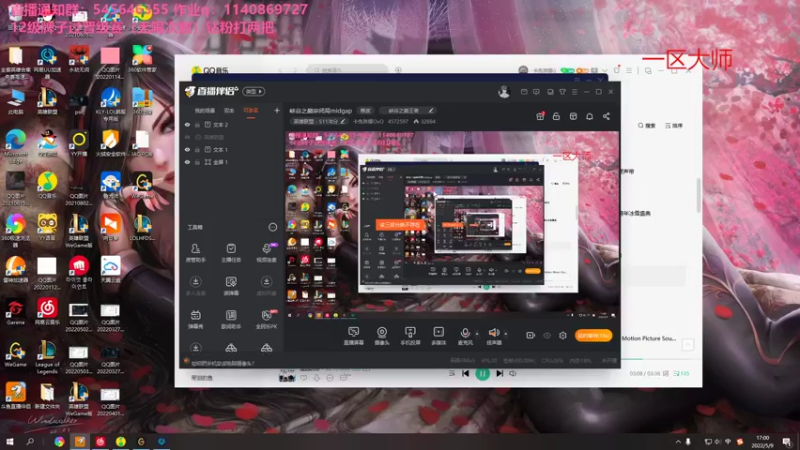Open taskbar search magnifier
Screen dimensions: 800x450
[x=30, y=441]
